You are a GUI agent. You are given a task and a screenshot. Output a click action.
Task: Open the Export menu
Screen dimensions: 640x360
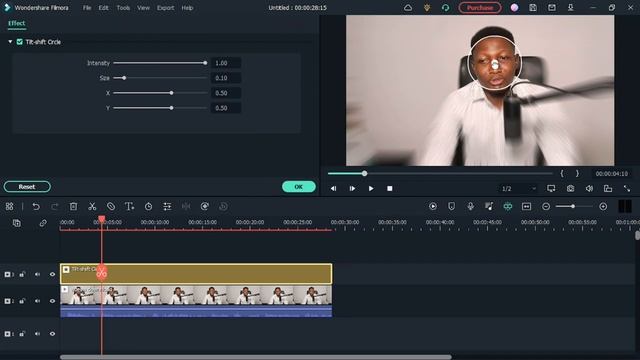click(165, 7)
